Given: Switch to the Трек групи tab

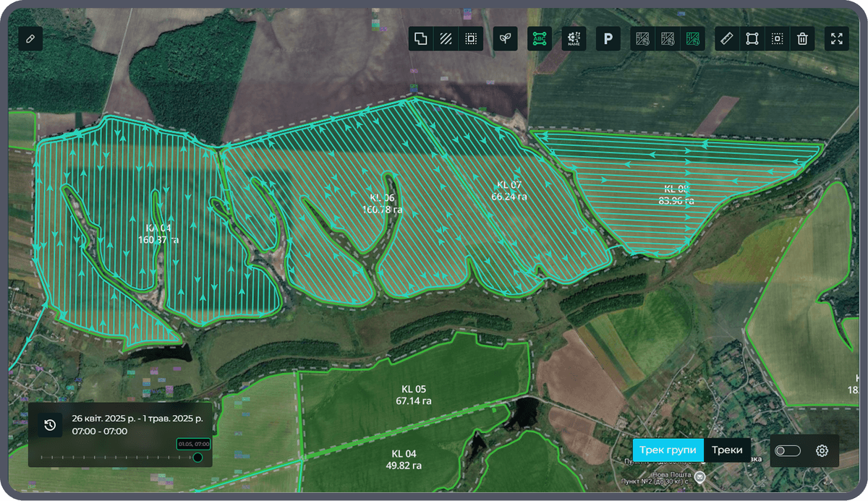Looking at the screenshot, I should 668,450.
